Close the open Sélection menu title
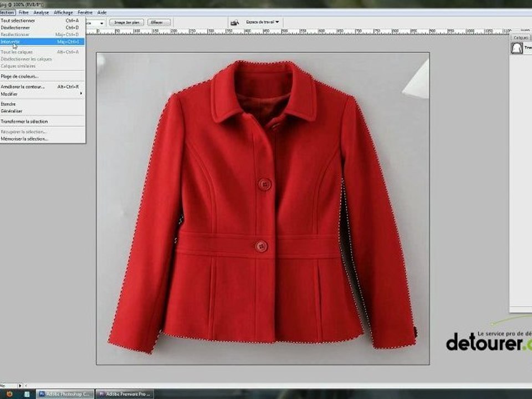Screen dimensions: 532x399 click(x=7, y=13)
